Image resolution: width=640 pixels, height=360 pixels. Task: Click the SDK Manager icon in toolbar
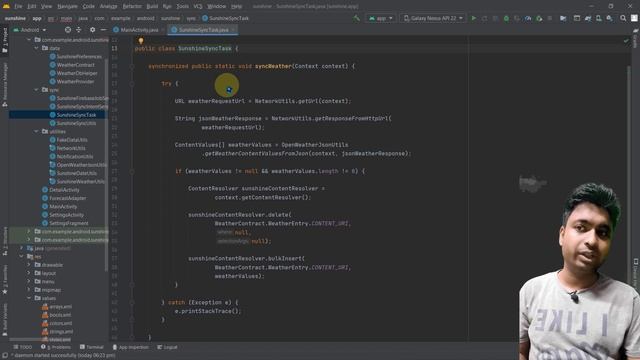click(609, 18)
